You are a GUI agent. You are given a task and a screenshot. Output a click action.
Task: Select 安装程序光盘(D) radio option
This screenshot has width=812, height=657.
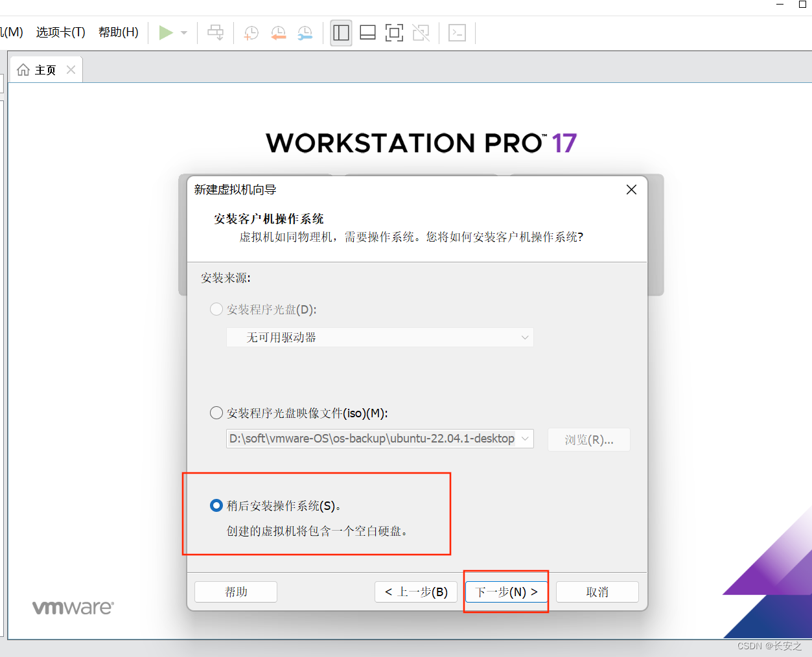tap(216, 309)
